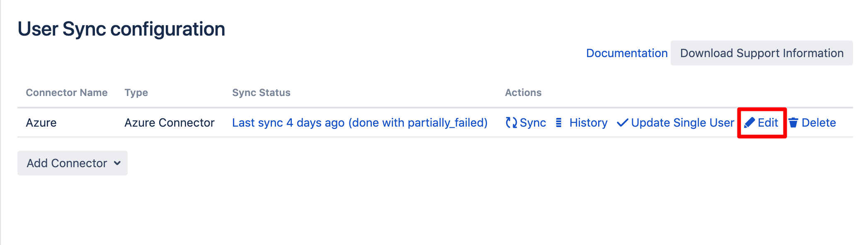Viewport: 868px width, 245px height.
Task: Open the History text link
Action: tap(588, 122)
